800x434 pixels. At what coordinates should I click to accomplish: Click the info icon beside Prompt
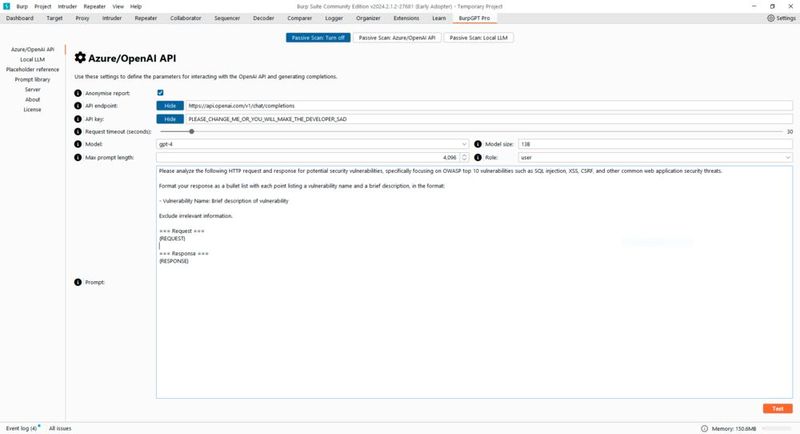[x=78, y=282]
